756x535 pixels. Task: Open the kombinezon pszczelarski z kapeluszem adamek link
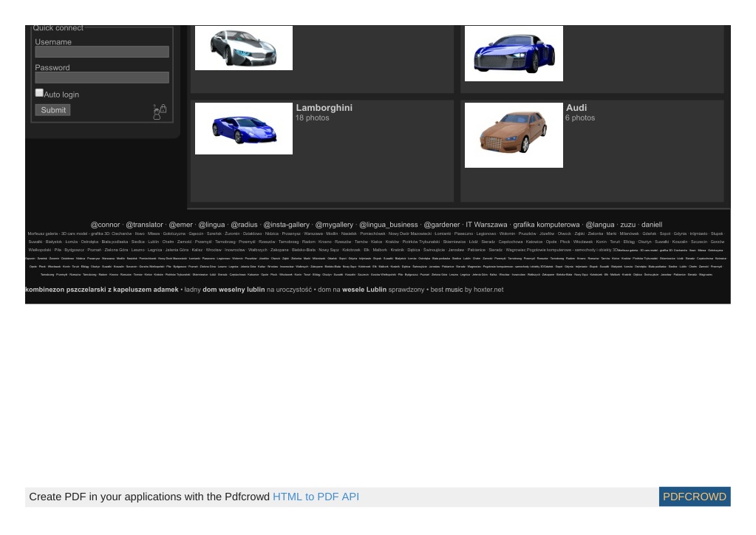point(102,290)
